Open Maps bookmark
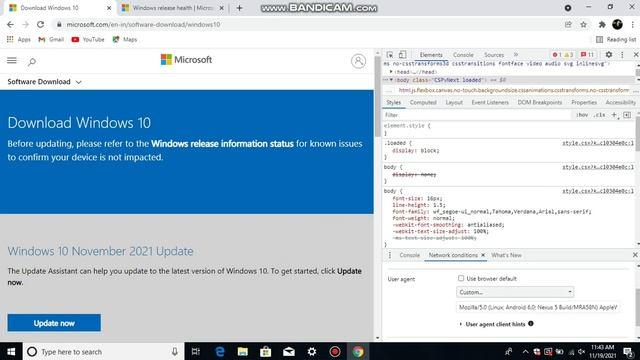 125,40
